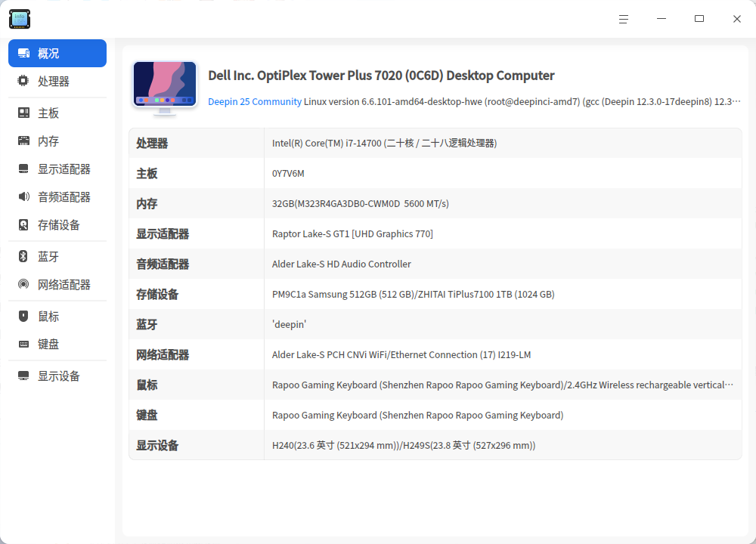Click the desktop computer illustration thumbnail
Image resolution: width=756 pixels, height=544 pixels.
pyautogui.click(x=165, y=88)
